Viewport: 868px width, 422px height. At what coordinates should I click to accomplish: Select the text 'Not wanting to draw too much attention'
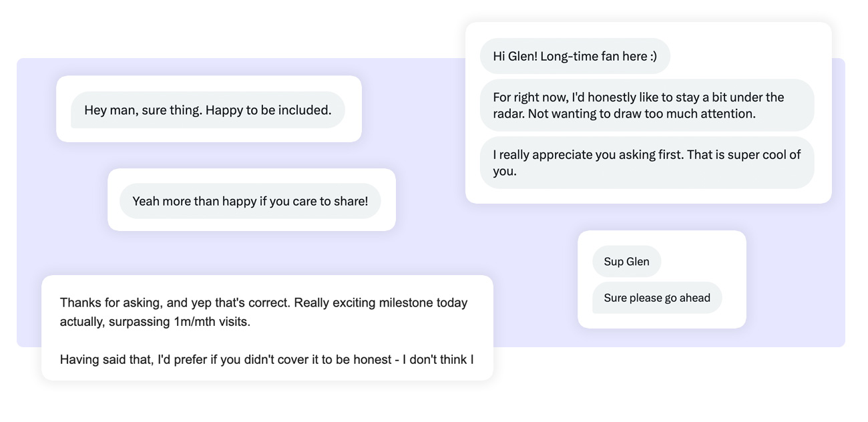click(x=642, y=114)
